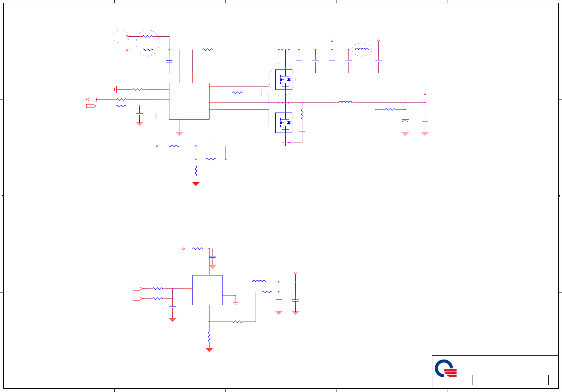This screenshot has height=392, width=562.
Task: Select the resistor attached to the sideways ground
Action: tap(138, 89)
